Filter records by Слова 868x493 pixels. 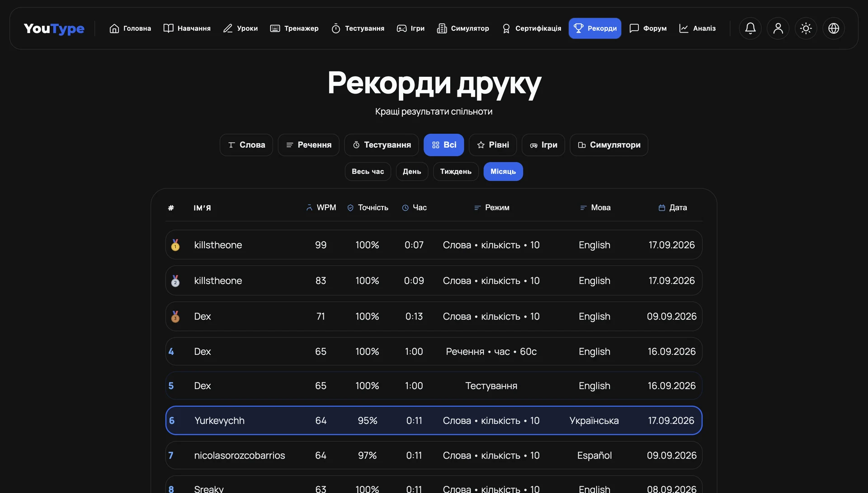[246, 145]
